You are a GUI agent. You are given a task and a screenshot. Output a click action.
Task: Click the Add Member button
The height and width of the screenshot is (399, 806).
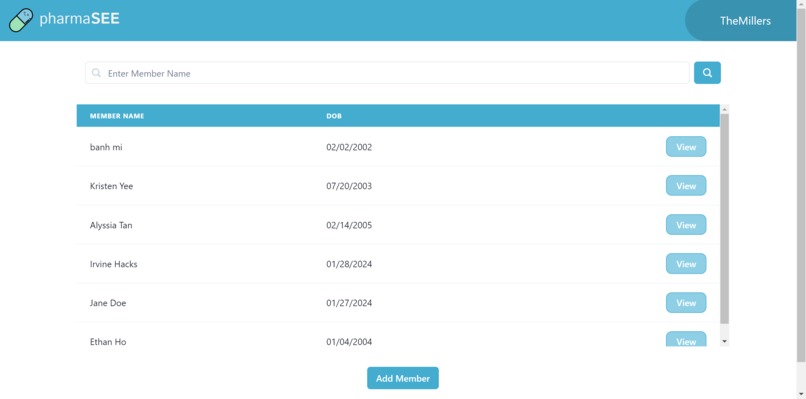coord(402,378)
